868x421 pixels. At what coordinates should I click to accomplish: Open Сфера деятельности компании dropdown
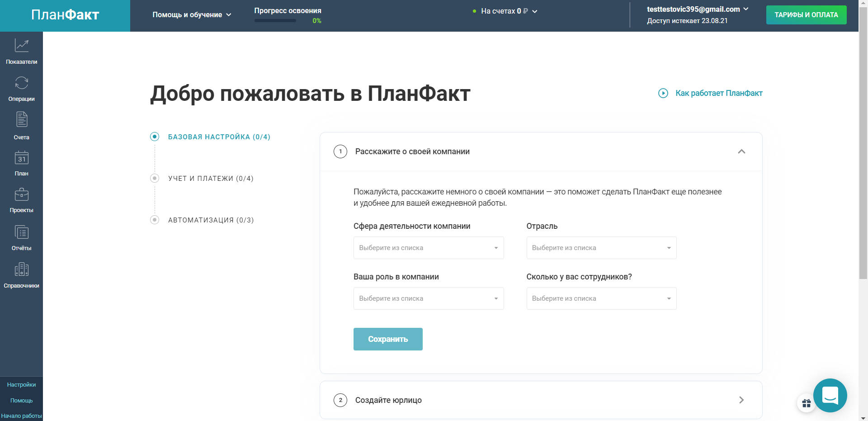[429, 248]
